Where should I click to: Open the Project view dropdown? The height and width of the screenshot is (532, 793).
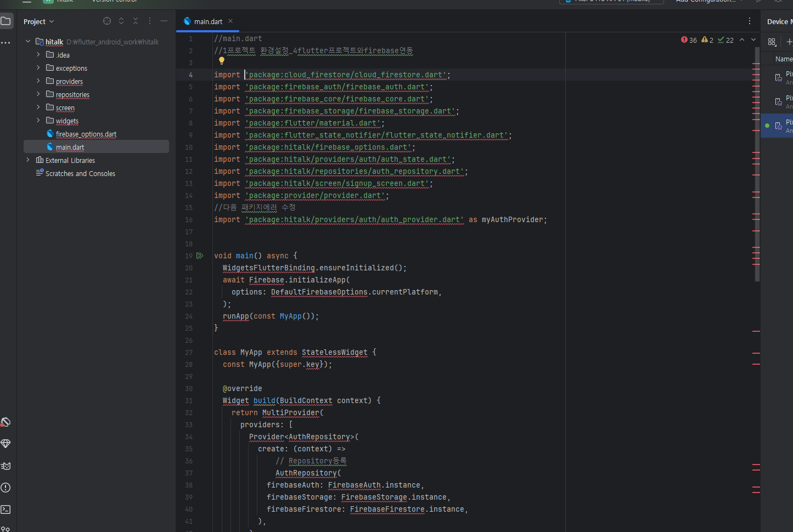point(39,21)
